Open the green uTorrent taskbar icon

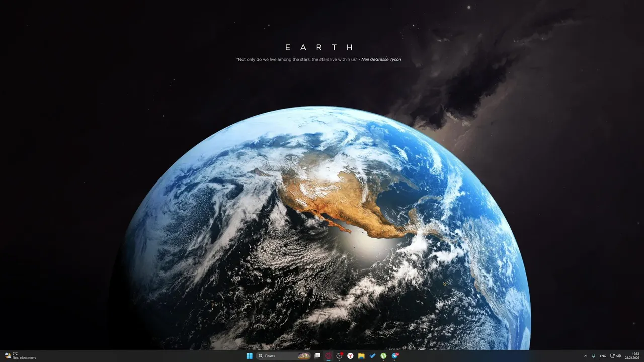coord(383,356)
